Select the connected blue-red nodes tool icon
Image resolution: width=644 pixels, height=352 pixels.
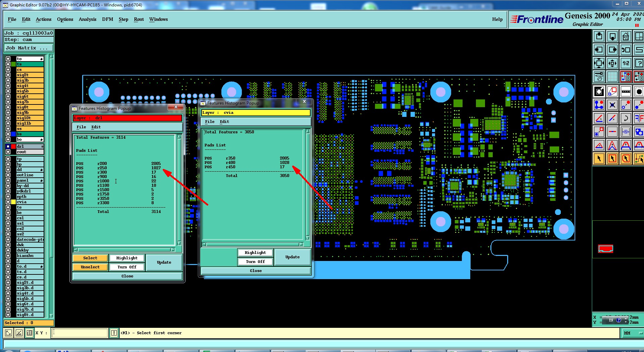(x=599, y=105)
